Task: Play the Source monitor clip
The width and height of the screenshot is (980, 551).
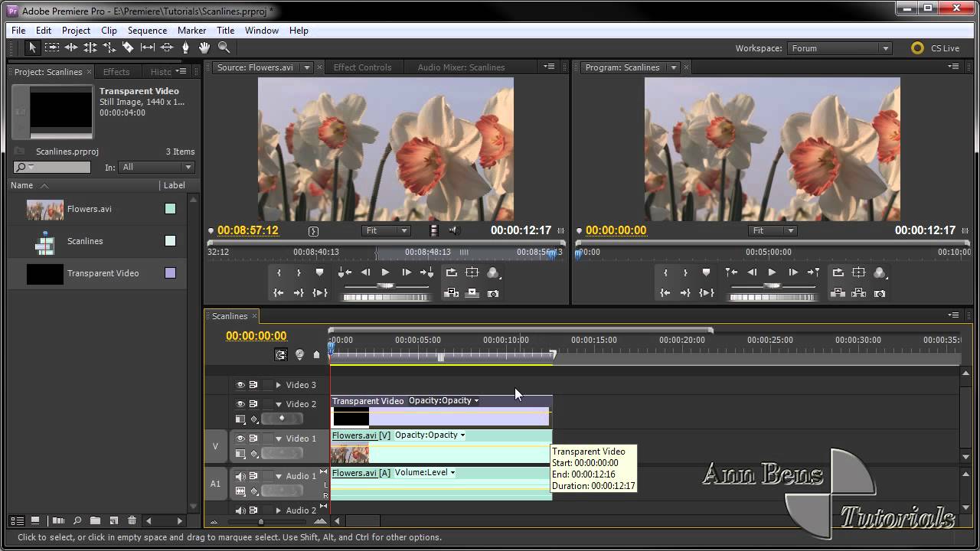Action: click(x=385, y=272)
